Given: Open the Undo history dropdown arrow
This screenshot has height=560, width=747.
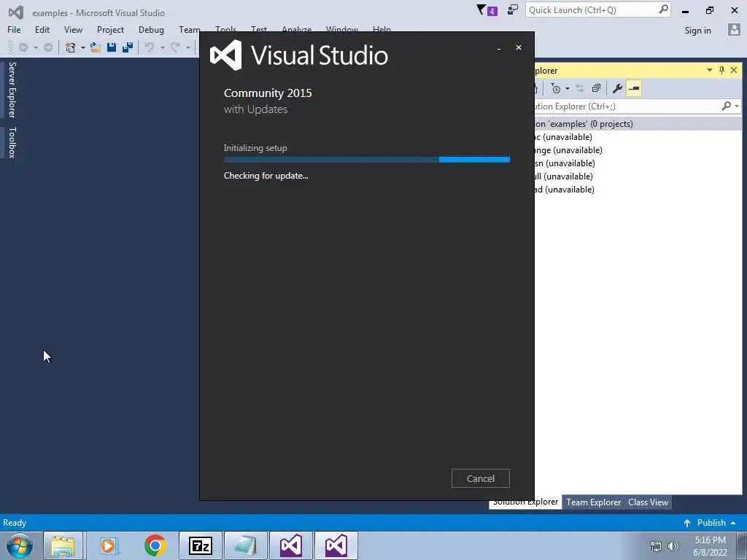Looking at the screenshot, I should [x=162, y=47].
